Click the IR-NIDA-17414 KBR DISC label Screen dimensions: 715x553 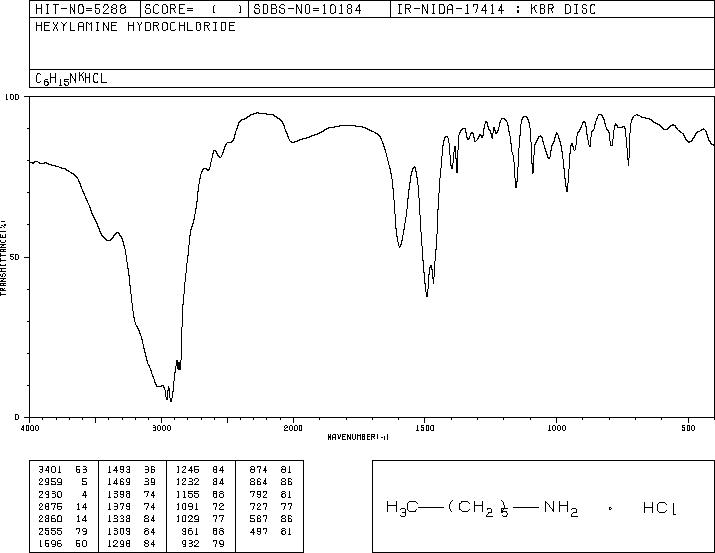click(496, 9)
